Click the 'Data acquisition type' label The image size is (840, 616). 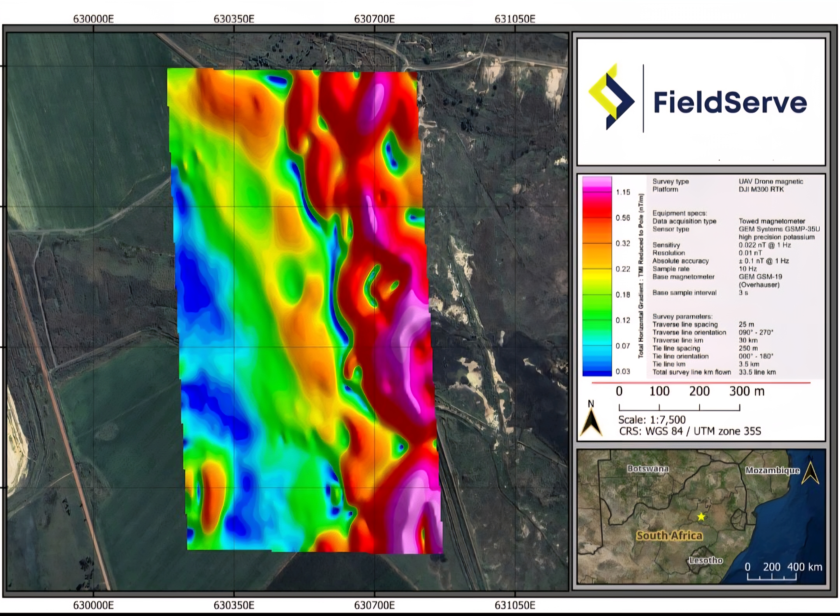684,221
